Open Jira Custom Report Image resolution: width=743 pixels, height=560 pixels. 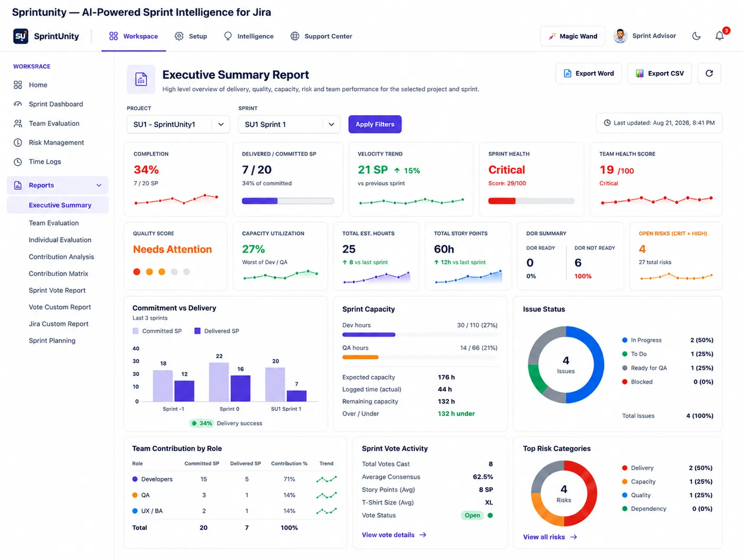[x=58, y=324]
